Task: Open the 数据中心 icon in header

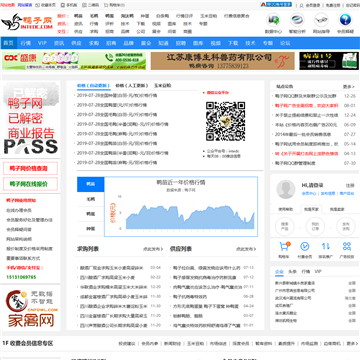Action: pyautogui.click(x=273, y=20)
